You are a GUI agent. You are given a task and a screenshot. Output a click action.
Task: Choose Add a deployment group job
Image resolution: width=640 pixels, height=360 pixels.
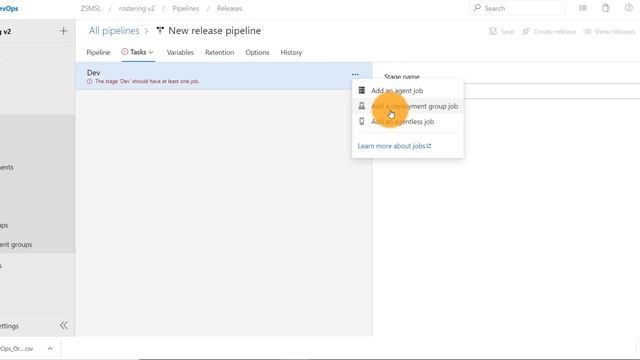pyautogui.click(x=414, y=106)
